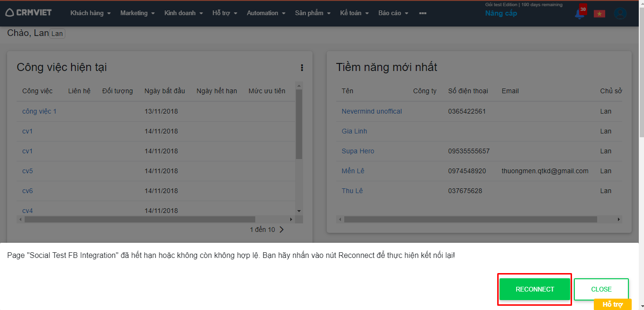Viewport: 644px width, 310px height.
Task: Click the Email column header in leads table
Action: click(x=510, y=91)
